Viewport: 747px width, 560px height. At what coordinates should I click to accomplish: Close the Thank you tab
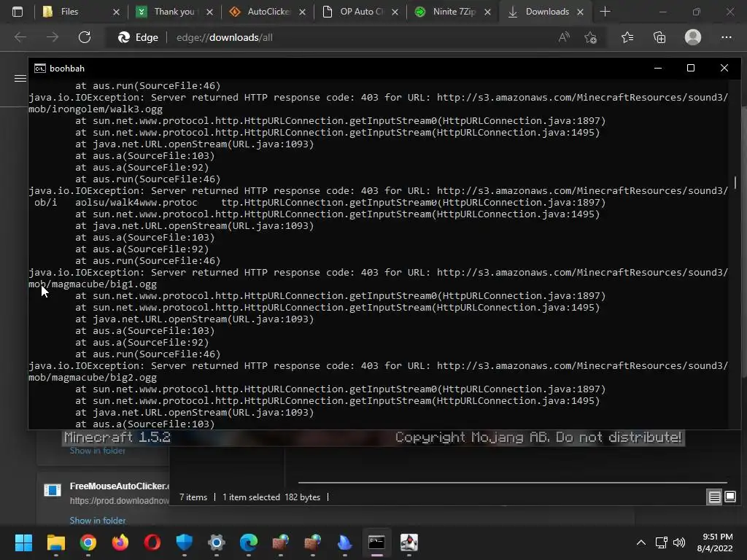click(x=209, y=12)
